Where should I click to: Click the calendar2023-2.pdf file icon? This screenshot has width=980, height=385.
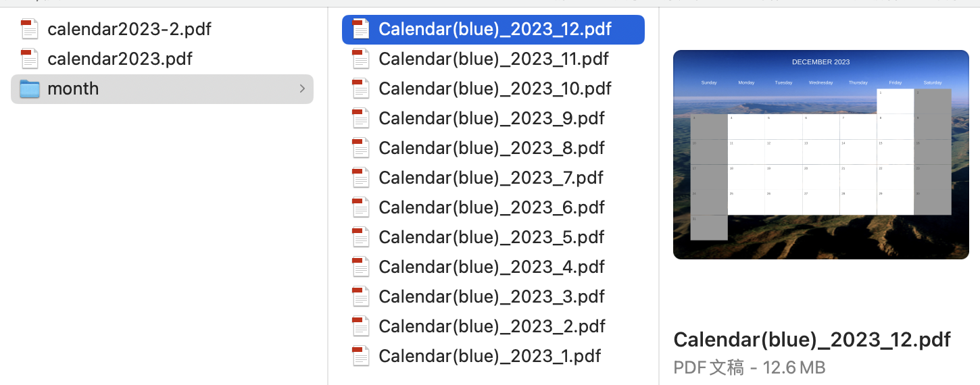click(30, 29)
